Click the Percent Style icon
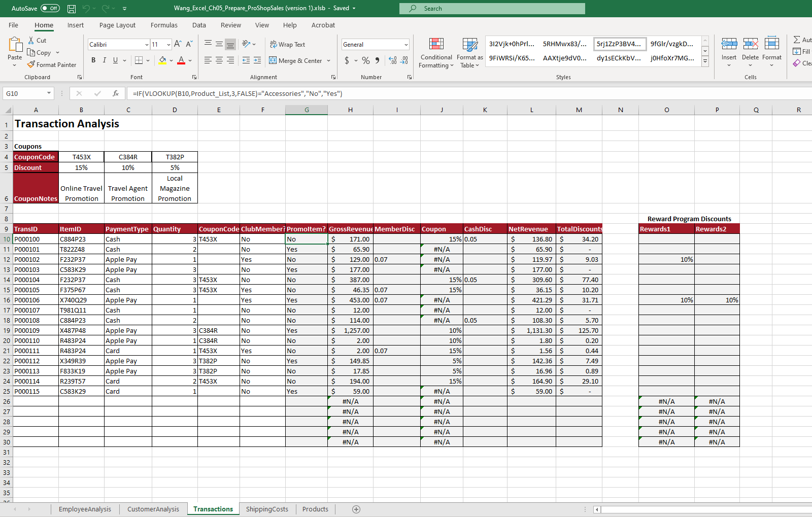This screenshot has height=517, width=812. pyautogui.click(x=366, y=60)
